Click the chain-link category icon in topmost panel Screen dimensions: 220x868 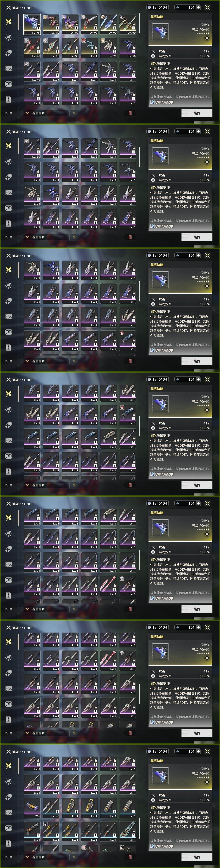tap(9, 53)
